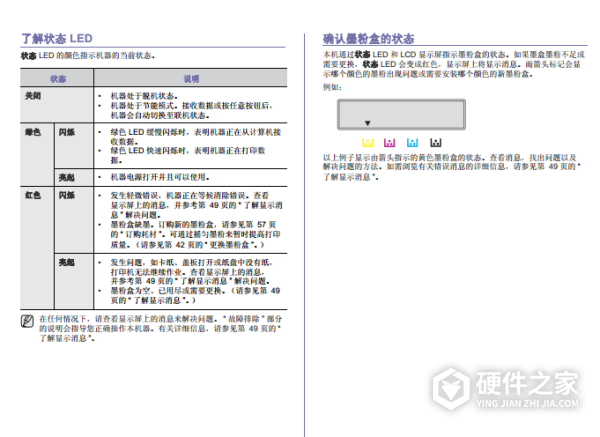Click the bullet starting "墨粉盒为空"

195,295
